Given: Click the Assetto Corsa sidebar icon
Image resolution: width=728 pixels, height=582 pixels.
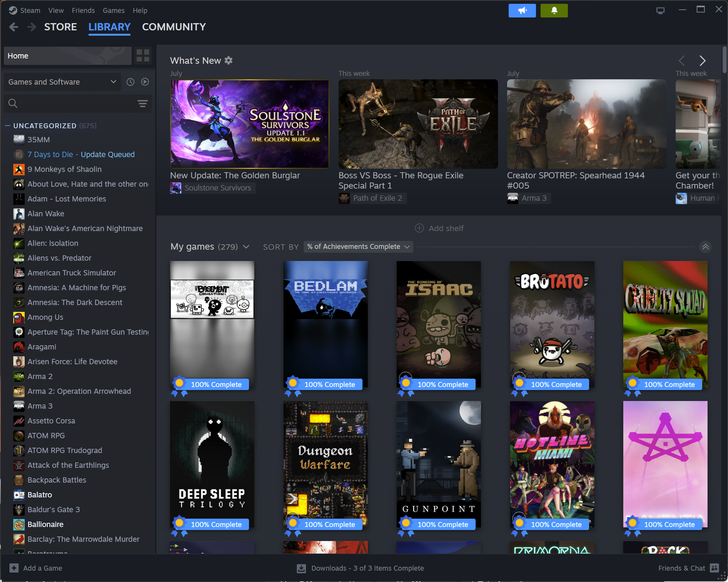Looking at the screenshot, I should tap(19, 421).
